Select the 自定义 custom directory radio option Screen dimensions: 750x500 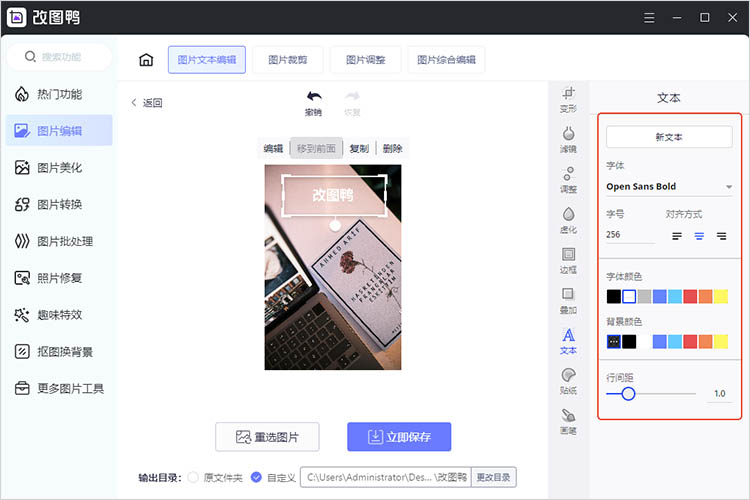coord(257,478)
